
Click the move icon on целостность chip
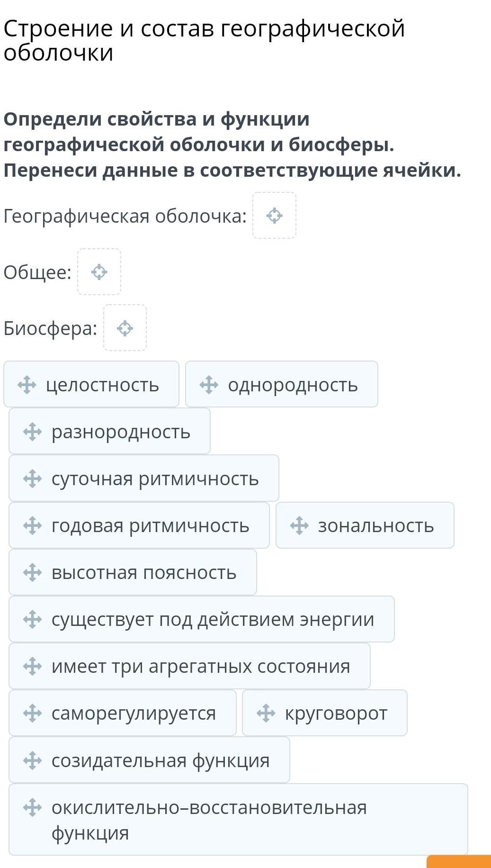pos(27,385)
